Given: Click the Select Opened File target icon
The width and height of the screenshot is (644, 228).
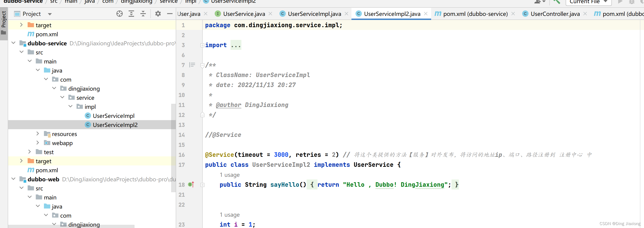Looking at the screenshot, I should (x=120, y=14).
